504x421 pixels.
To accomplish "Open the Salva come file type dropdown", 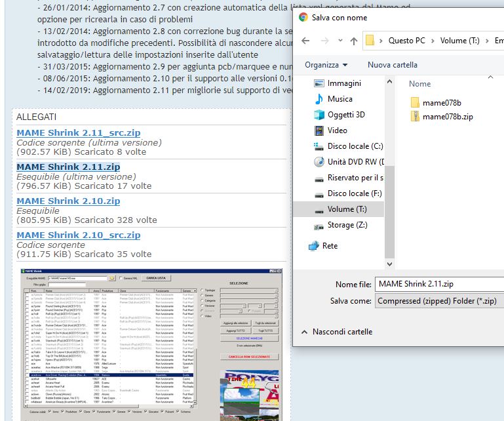I will (x=440, y=301).
